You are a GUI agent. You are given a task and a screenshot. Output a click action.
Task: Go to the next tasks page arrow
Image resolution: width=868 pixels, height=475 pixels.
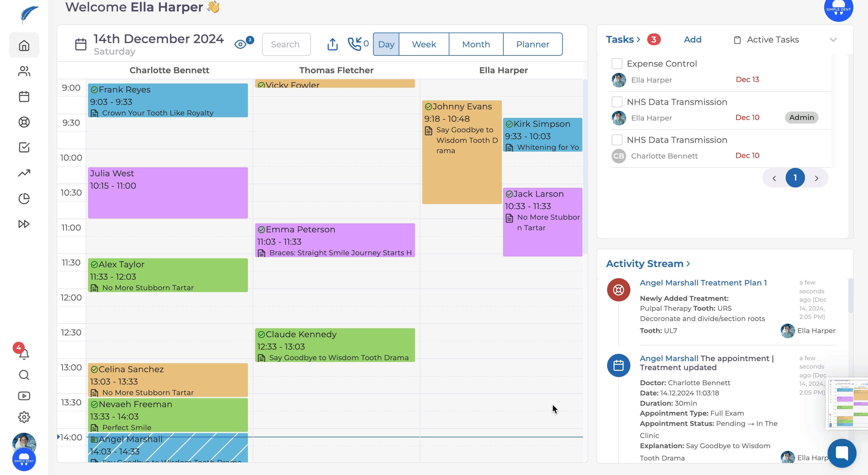coord(816,178)
